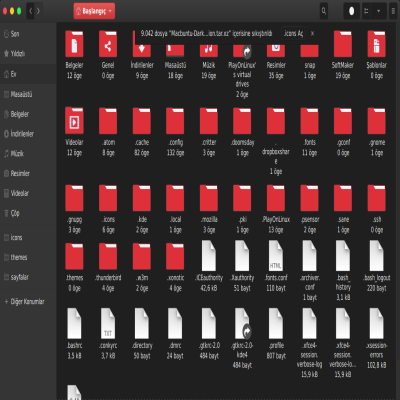Select the Müzik folder in the grid
Image resolution: width=400 pixels, height=400 pixels.
point(209,50)
